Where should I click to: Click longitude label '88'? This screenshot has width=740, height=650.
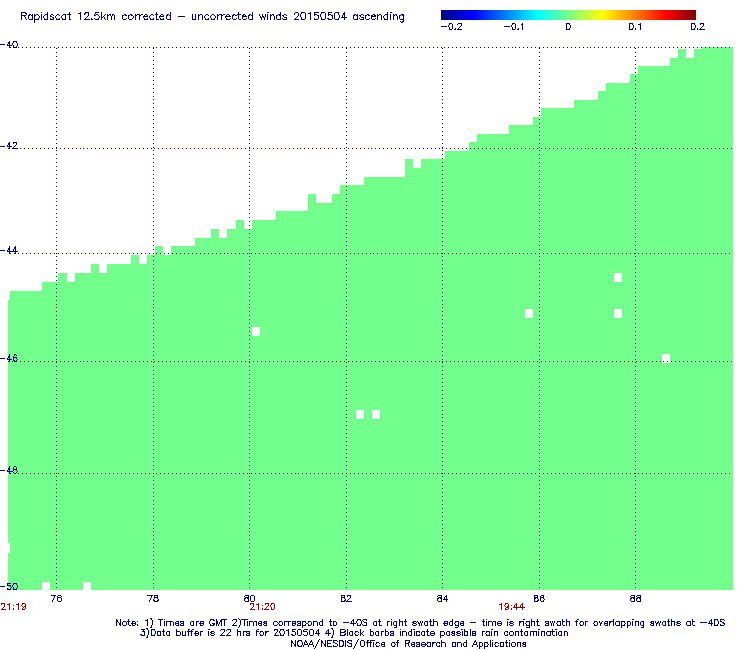(x=635, y=599)
